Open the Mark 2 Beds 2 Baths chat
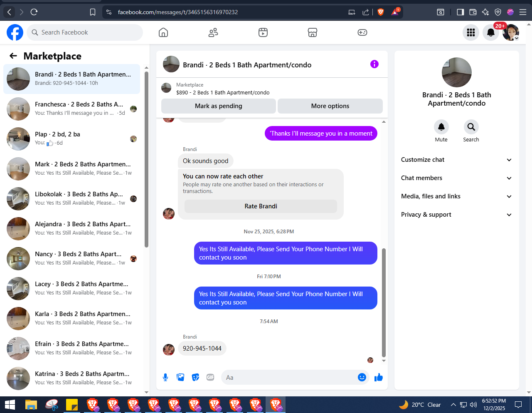 71,169
